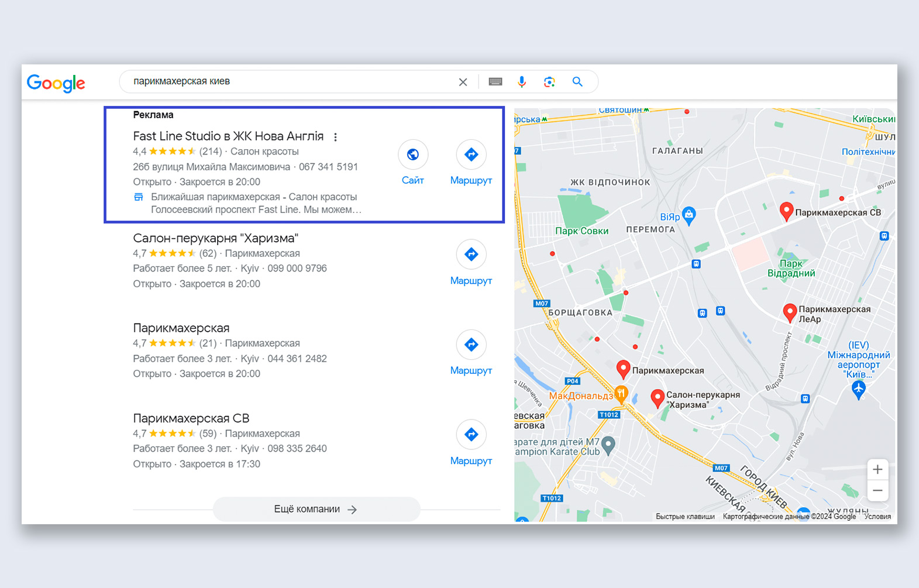
Task: Open the Парикмахерская listing title in results
Action: [x=181, y=328]
